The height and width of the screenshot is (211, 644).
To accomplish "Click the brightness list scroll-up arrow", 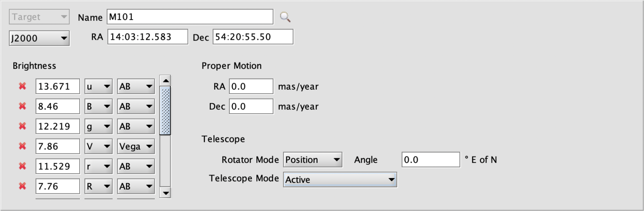I will click(x=165, y=80).
